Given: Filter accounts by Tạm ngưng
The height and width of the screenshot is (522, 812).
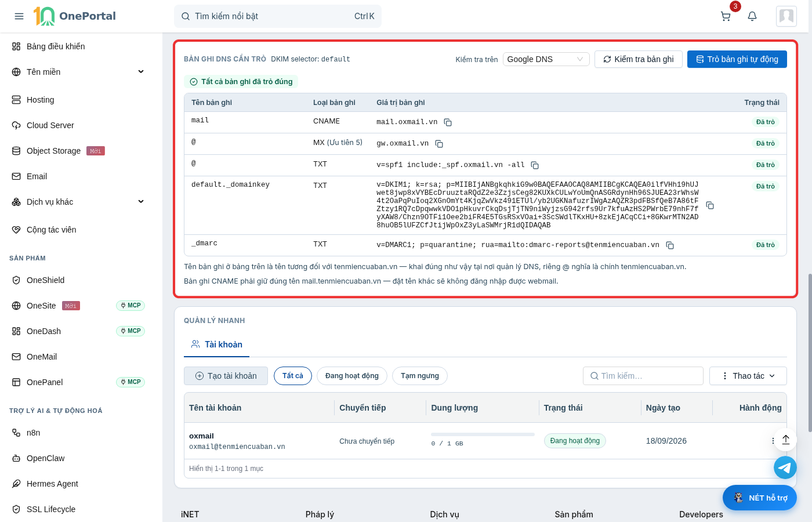Looking at the screenshot, I should tap(420, 376).
